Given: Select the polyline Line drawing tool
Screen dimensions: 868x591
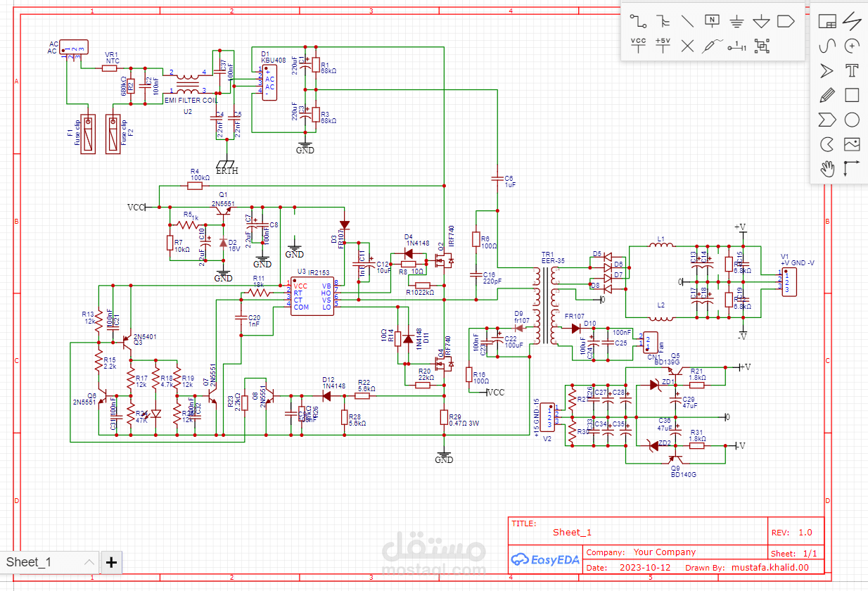Looking at the screenshot, I should (x=852, y=21).
